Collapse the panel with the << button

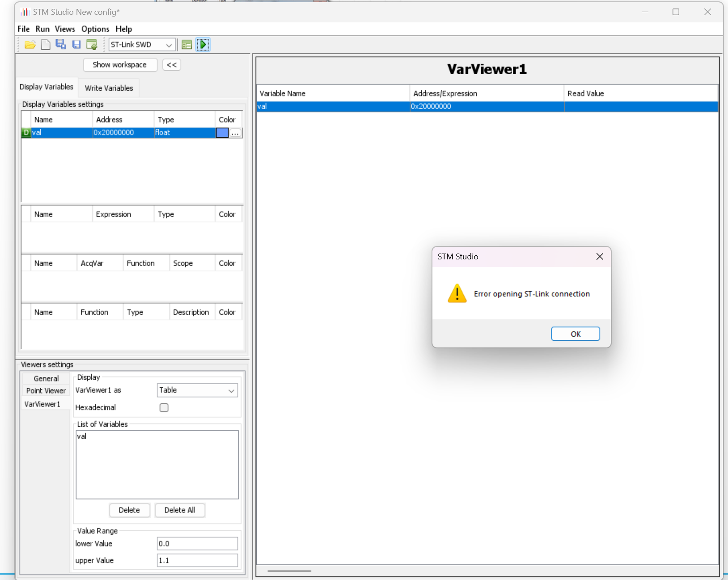coord(171,65)
